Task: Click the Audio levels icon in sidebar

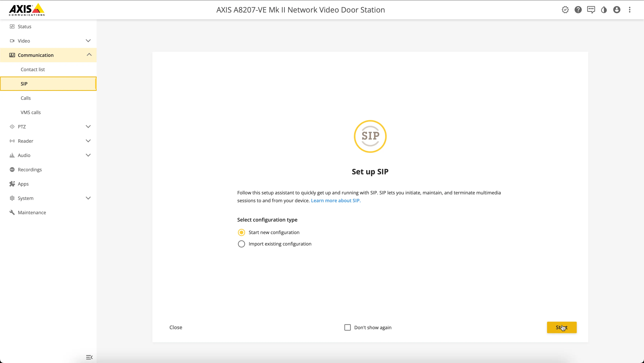Action: [12, 155]
